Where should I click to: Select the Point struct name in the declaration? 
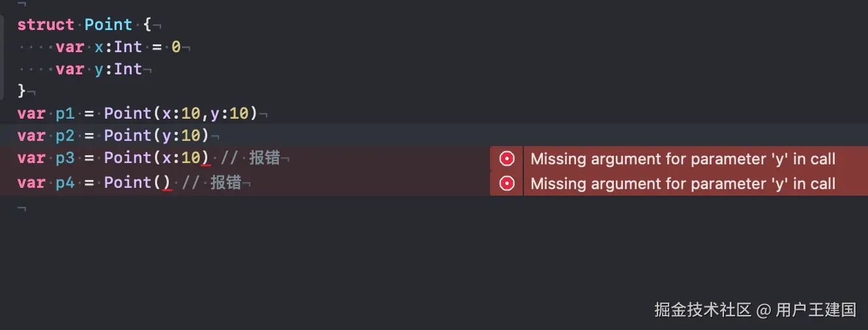pyautogui.click(x=109, y=25)
